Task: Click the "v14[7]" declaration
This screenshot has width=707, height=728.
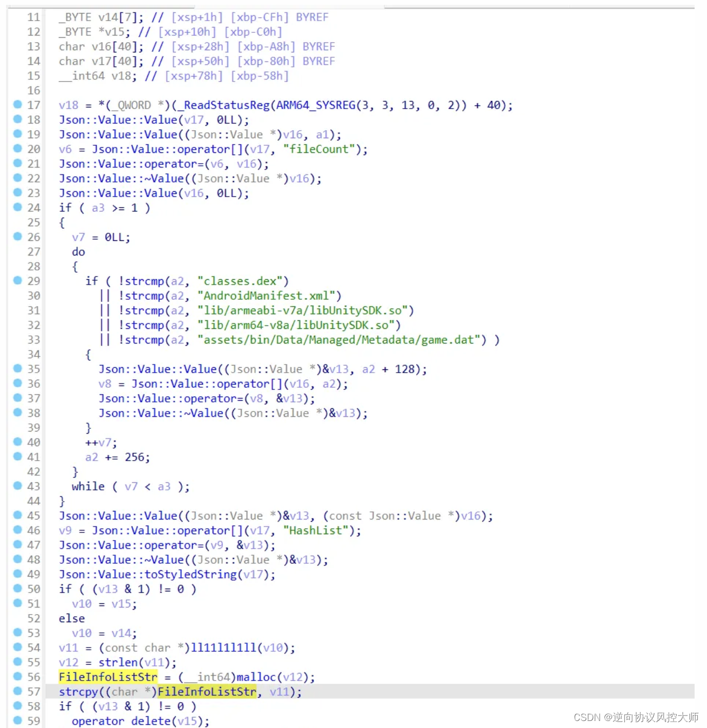Action: [x=118, y=17]
